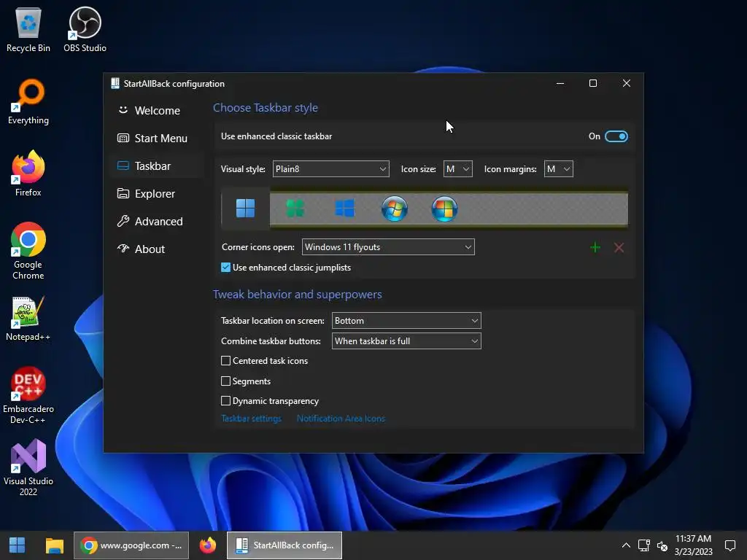Go to the Advanced section

[x=157, y=222]
